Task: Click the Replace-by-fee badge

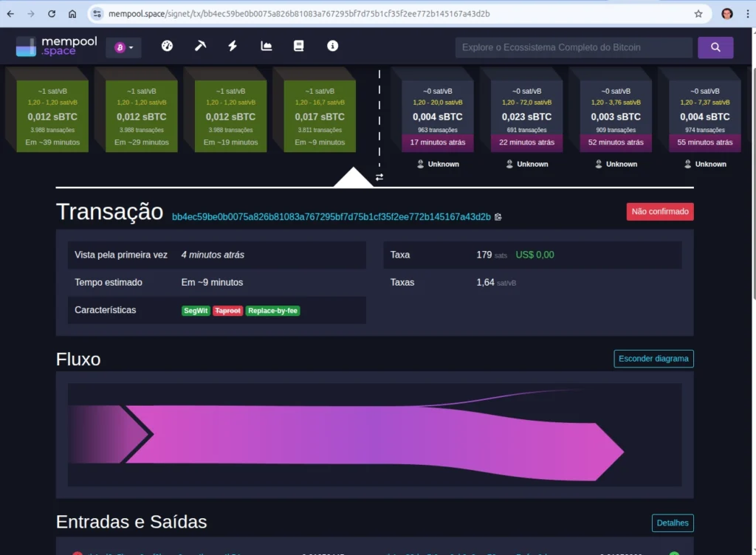Action: [272, 311]
